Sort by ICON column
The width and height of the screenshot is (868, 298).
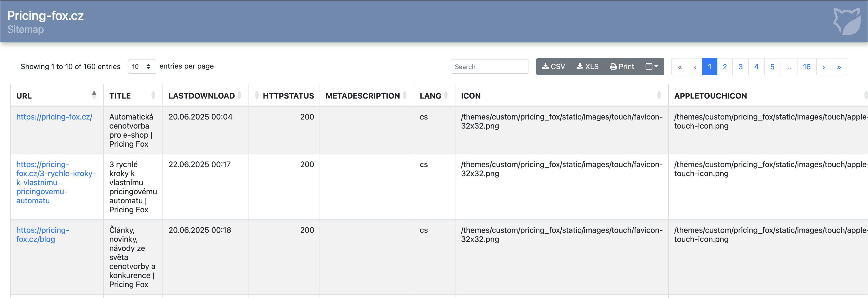tap(561, 95)
